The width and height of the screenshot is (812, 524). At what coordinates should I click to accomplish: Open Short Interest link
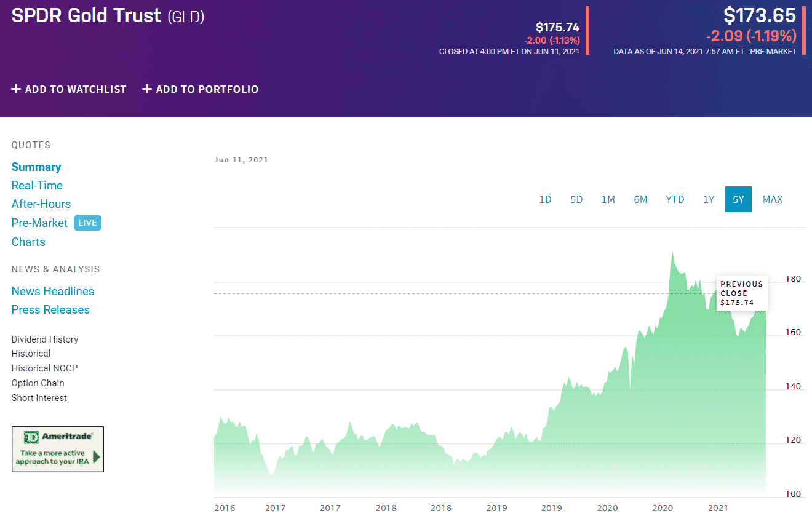[x=39, y=398]
